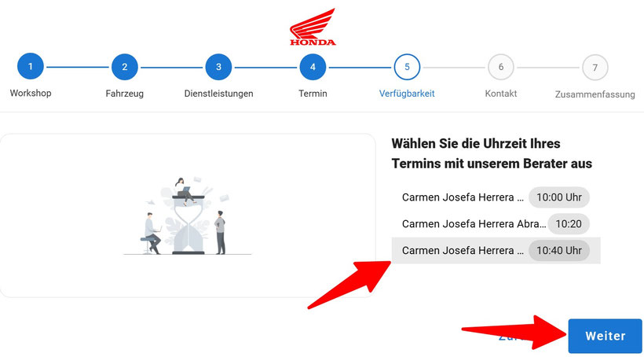The width and height of the screenshot is (644, 357).
Task: Click the blue Weiter button
Action: coord(605,336)
